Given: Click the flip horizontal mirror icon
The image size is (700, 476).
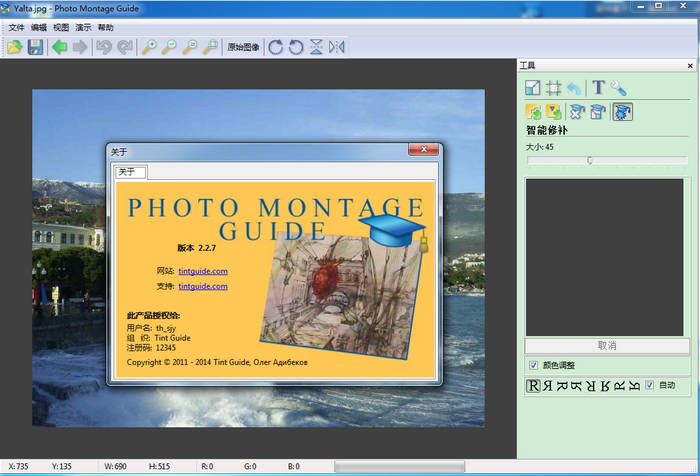Looking at the screenshot, I should 337,47.
